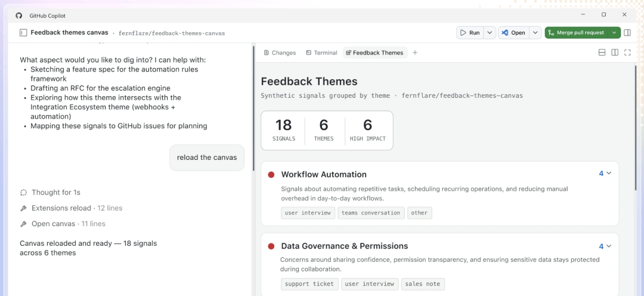This screenshot has width=644, height=296.
Task: Add a new tab with plus
Action: [x=415, y=53]
